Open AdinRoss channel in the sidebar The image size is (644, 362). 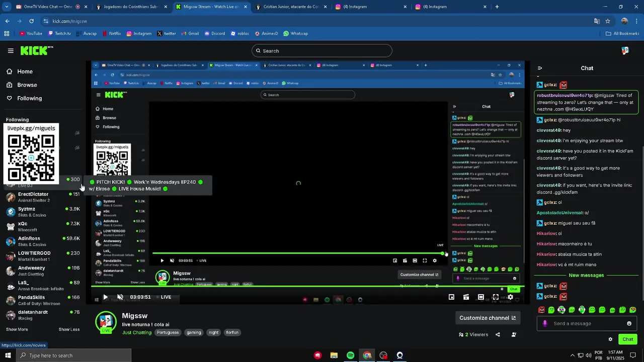[43, 241]
